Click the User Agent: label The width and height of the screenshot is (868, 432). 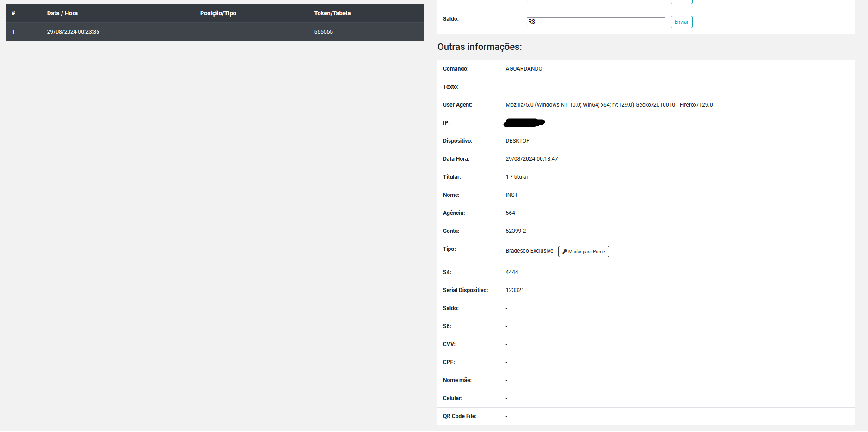(x=457, y=105)
